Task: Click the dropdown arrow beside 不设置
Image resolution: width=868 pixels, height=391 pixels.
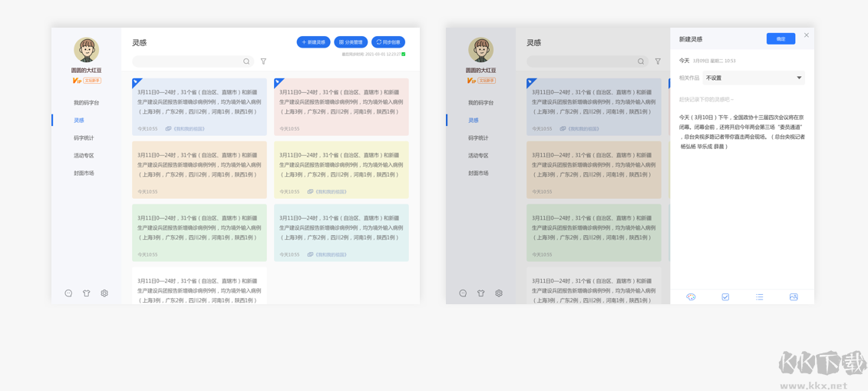Action: coord(799,78)
